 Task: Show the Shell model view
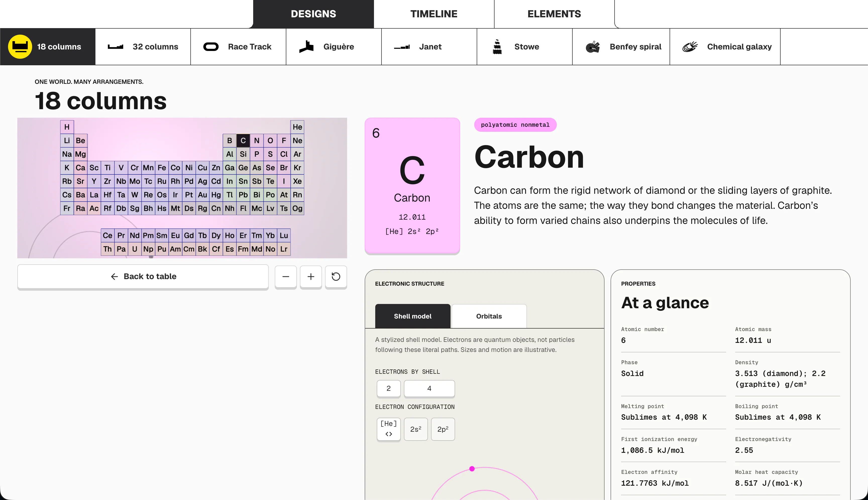pyautogui.click(x=413, y=316)
